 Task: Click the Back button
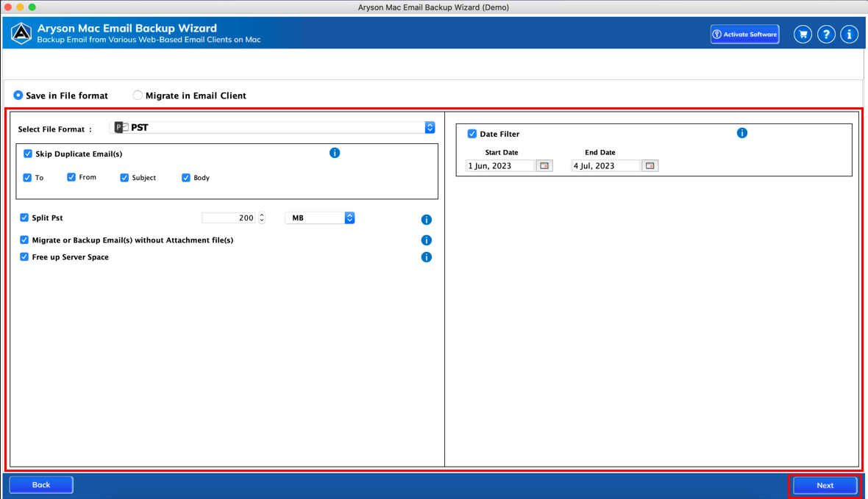tap(41, 484)
